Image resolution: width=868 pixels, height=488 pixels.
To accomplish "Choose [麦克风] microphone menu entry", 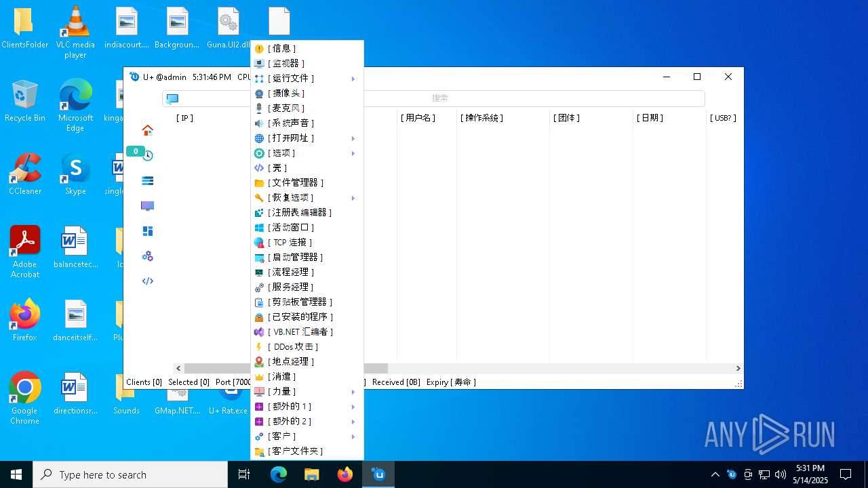I will (307, 108).
